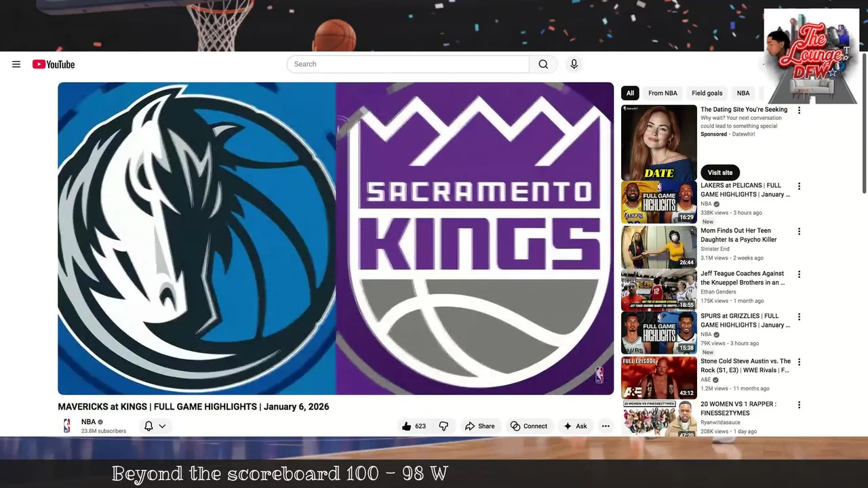Image resolution: width=868 pixels, height=488 pixels.
Task: Open options for 20 WOMEN VS 1 RAPPER
Action: (x=799, y=405)
